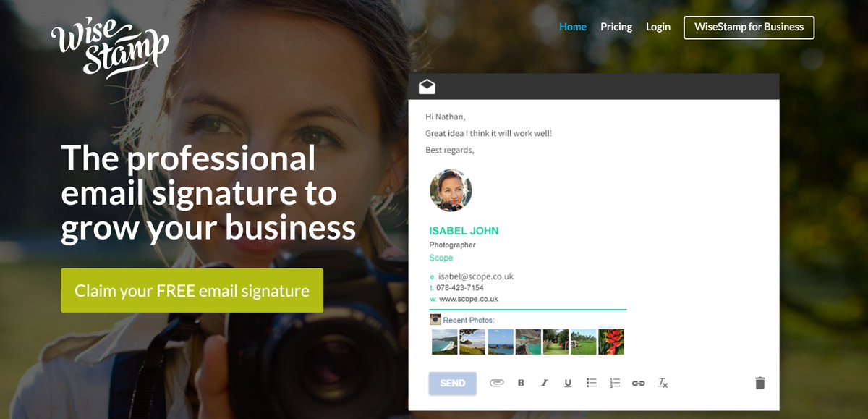Screen dimensions: 868x419
Task: Click the Instagram icon beside Recent Photos
Action: click(x=435, y=319)
